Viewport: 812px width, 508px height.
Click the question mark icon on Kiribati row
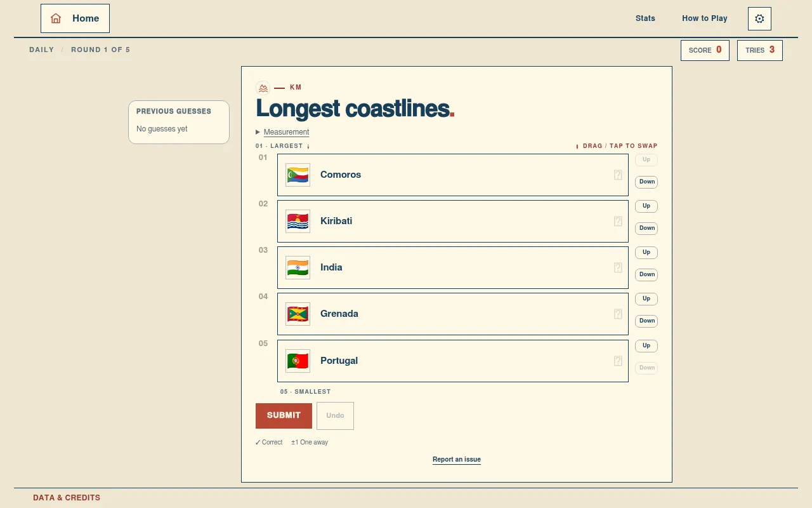618,221
